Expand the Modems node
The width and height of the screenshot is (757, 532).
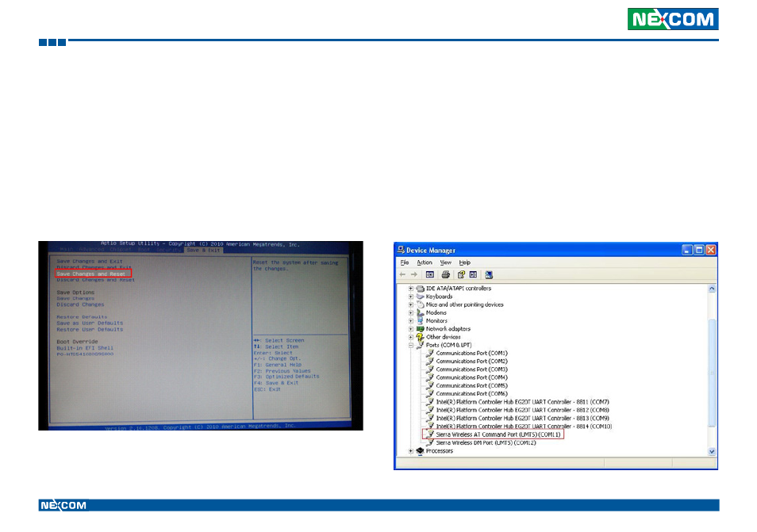(411, 313)
